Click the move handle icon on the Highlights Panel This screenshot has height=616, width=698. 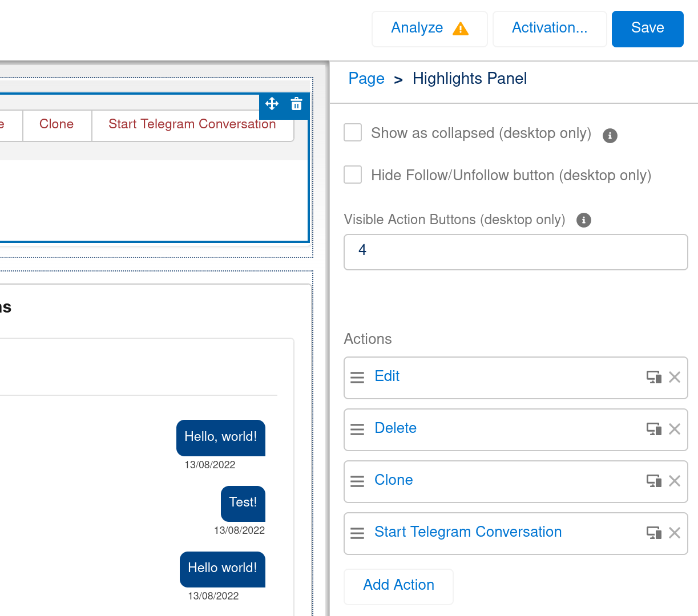coord(272,104)
